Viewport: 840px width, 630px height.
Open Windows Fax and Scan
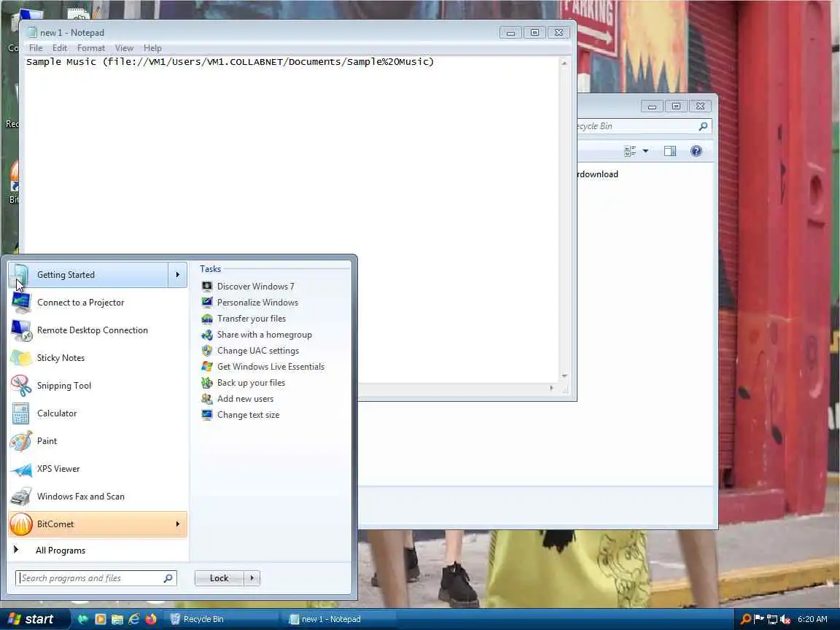[x=98, y=497]
